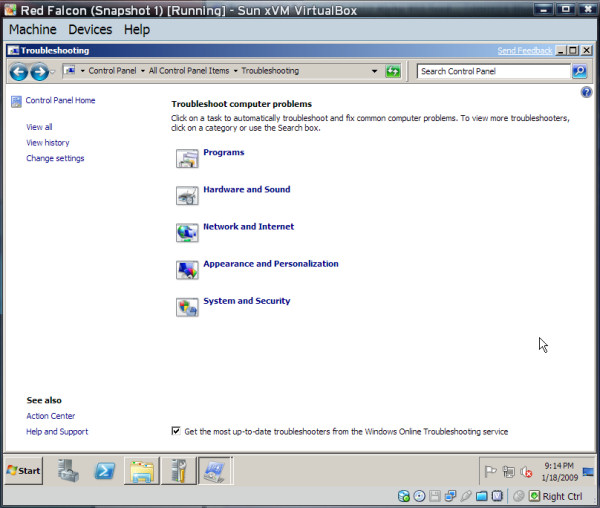Click VirtualBox virtualization status icon
The image size is (600, 508).
(x=497, y=496)
